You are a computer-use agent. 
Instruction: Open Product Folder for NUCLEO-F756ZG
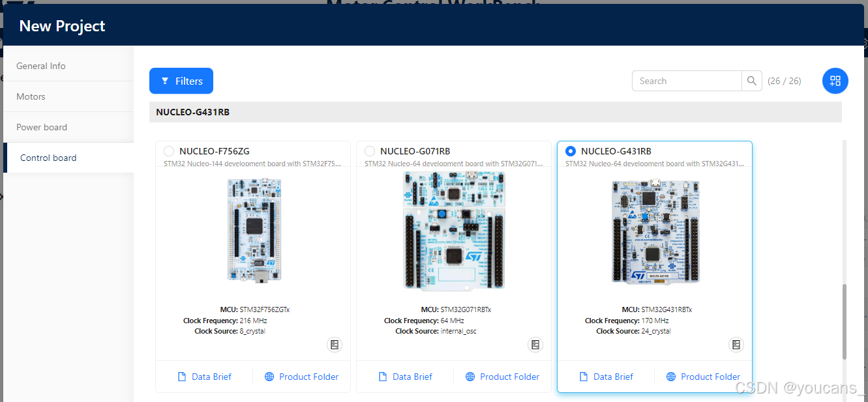coord(302,377)
